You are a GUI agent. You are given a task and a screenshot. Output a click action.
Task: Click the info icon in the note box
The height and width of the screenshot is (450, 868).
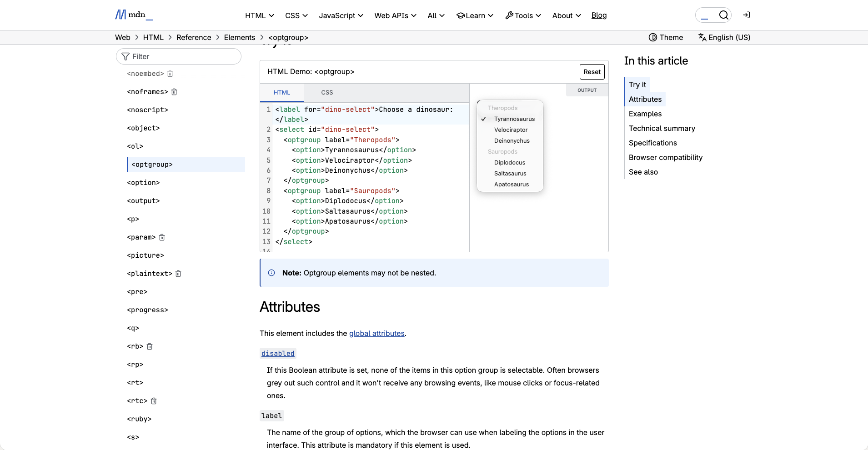pyautogui.click(x=271, y=273)
